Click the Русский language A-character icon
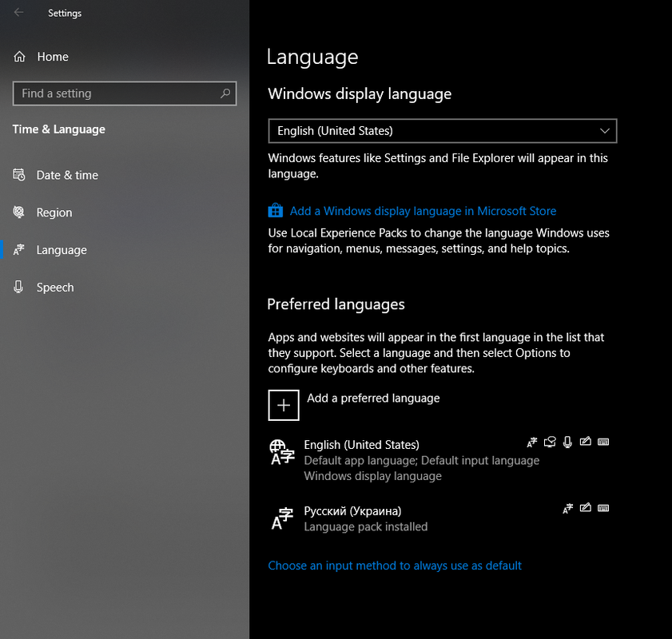Screen dimensions: 672x639 pyautogui.click(x=282, y=518)
